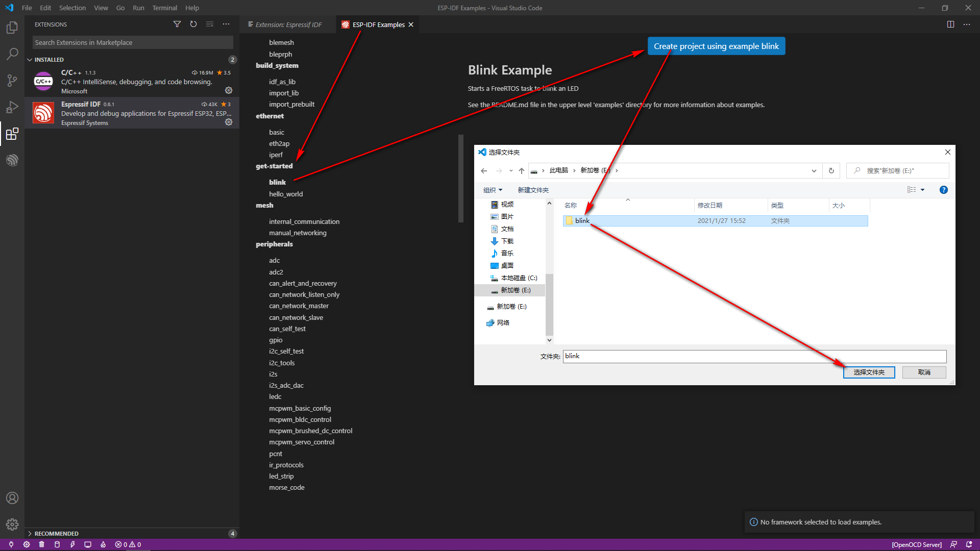The height and width of the screenshot is (551, 980).
Task: Select the blink folder in the file dialog
Action: click(582, 220)
